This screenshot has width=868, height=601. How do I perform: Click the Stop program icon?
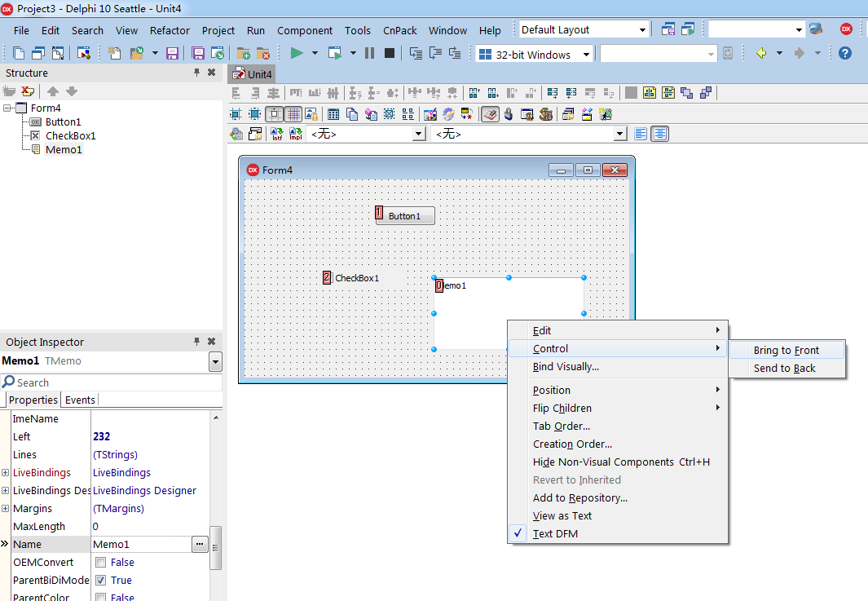click(x=389, y=53)
